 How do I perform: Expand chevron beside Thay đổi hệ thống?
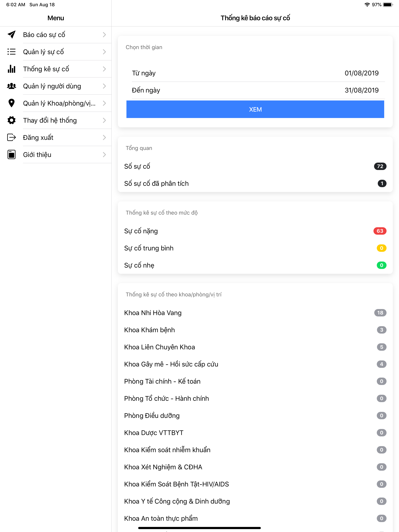click(104, 120)
